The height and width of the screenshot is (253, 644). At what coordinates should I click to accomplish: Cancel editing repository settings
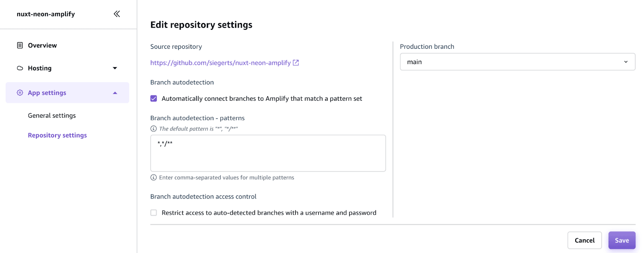pos(584,240)
